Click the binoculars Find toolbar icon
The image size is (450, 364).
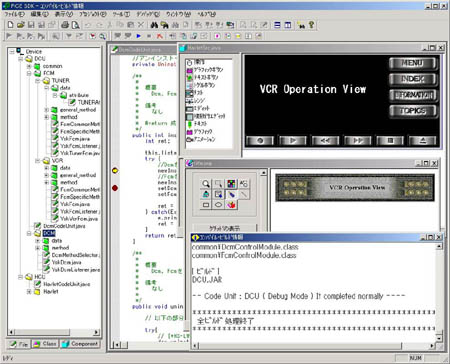pos(154,25)
